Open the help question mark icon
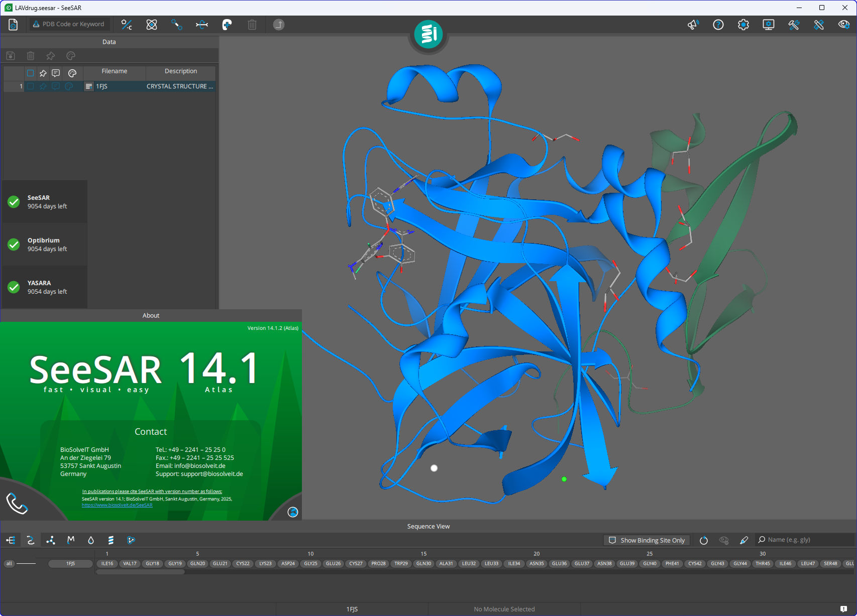This screenshot has height=616, width=857. 718,25
